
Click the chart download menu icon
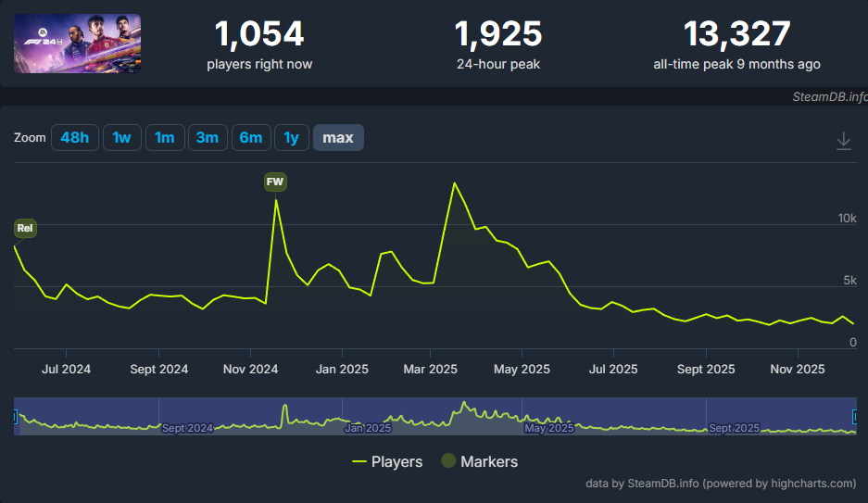point(843,140)
